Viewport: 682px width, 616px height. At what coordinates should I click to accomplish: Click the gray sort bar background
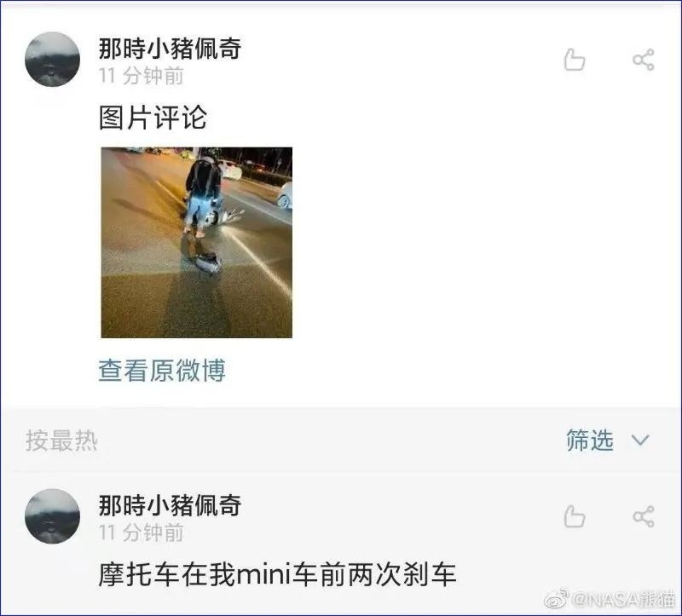(x=331, y=440)
